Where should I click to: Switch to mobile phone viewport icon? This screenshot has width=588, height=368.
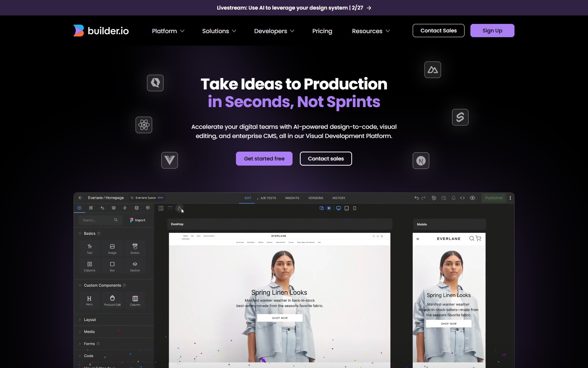(355, 208)
